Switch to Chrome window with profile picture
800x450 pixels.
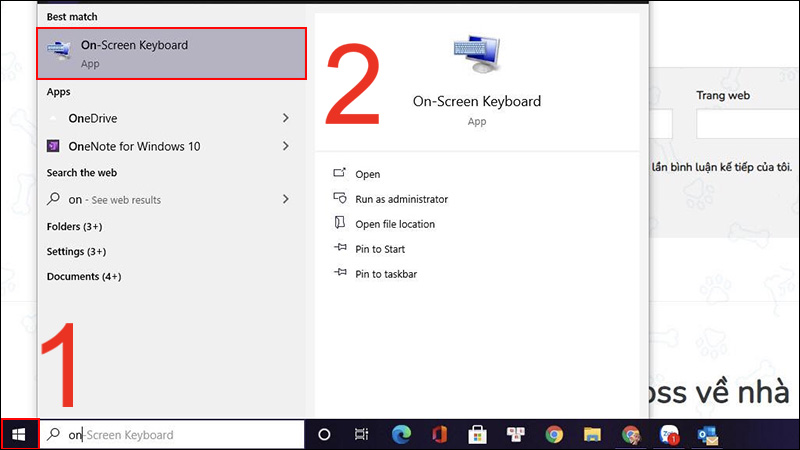(x=631, y=434)
